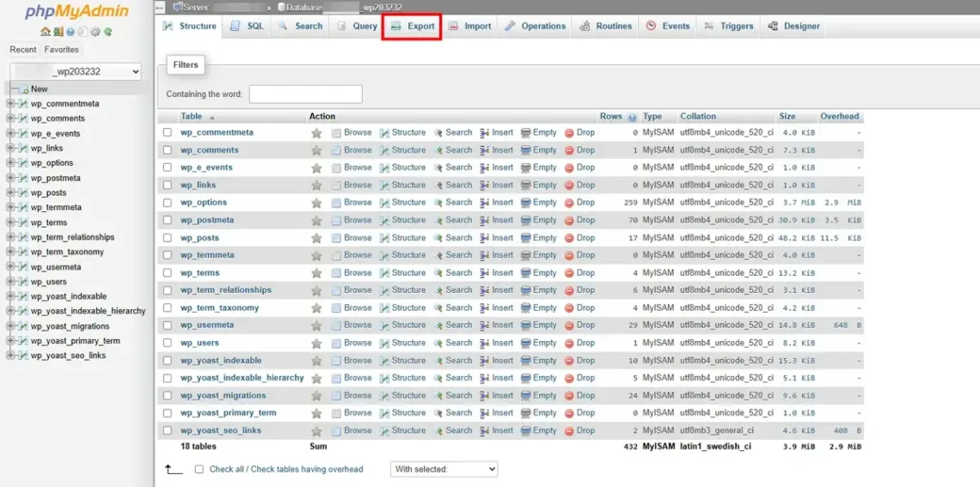Tick the wp_comments row checkbox
The image size is (980, 487).
[x=168, y=149]
